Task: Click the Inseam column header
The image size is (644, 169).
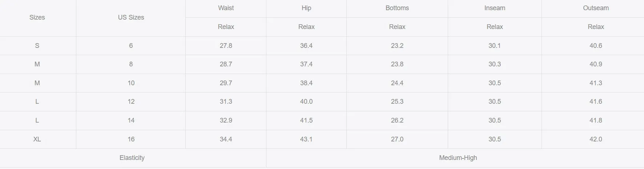Action: tap(495, 8)
